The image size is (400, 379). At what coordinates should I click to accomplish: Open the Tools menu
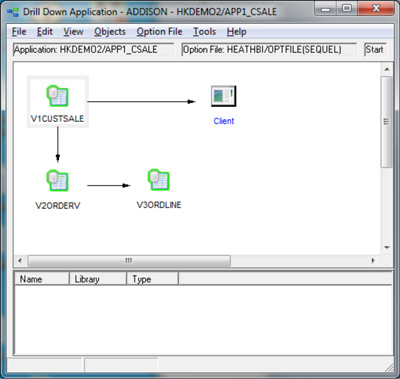pyautogui.click(x=204, y=32)
